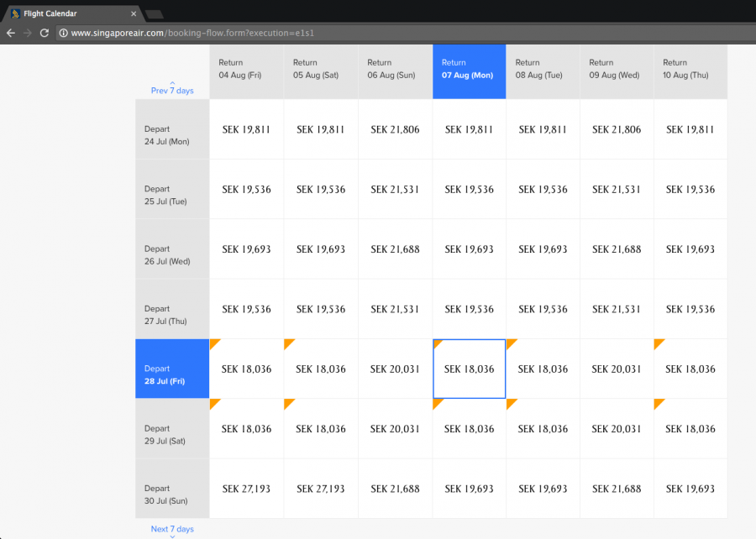This screenshot has width=756, height=539.
Task: Pick 29 Jul depart, 08 Aug return fare
Action: point(543,429)
